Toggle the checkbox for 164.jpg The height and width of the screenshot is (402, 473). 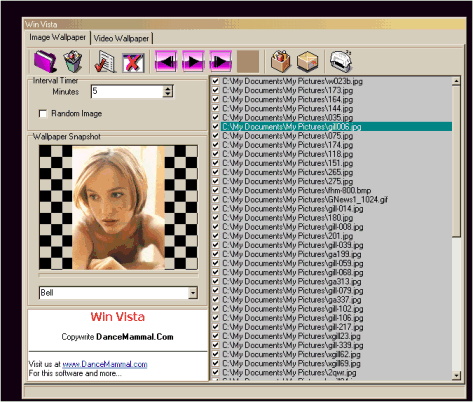click(x=215, y=99)
